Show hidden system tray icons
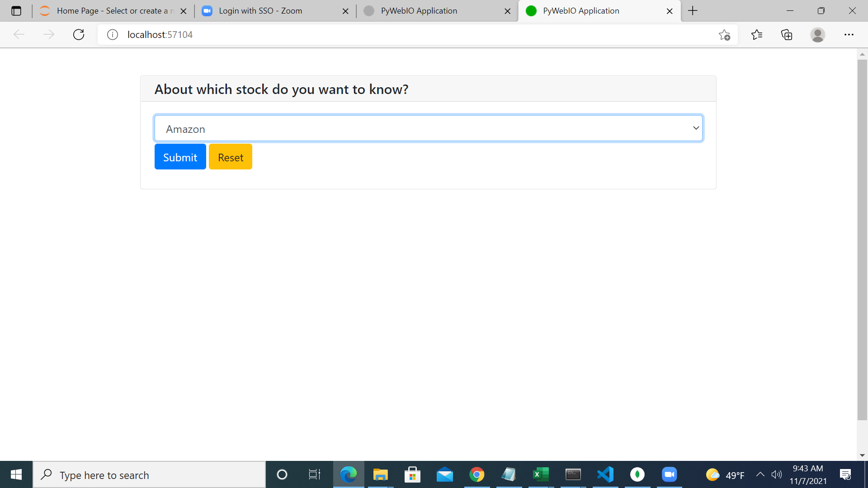The width and height of the screenshot is (868, 488). [x=760, y=474]
